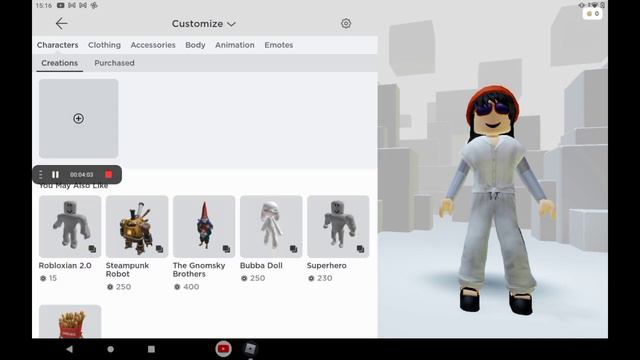Viewport: 640px width, 360px height.
Task: Click the Superhero name label
Action: point(327,265)
